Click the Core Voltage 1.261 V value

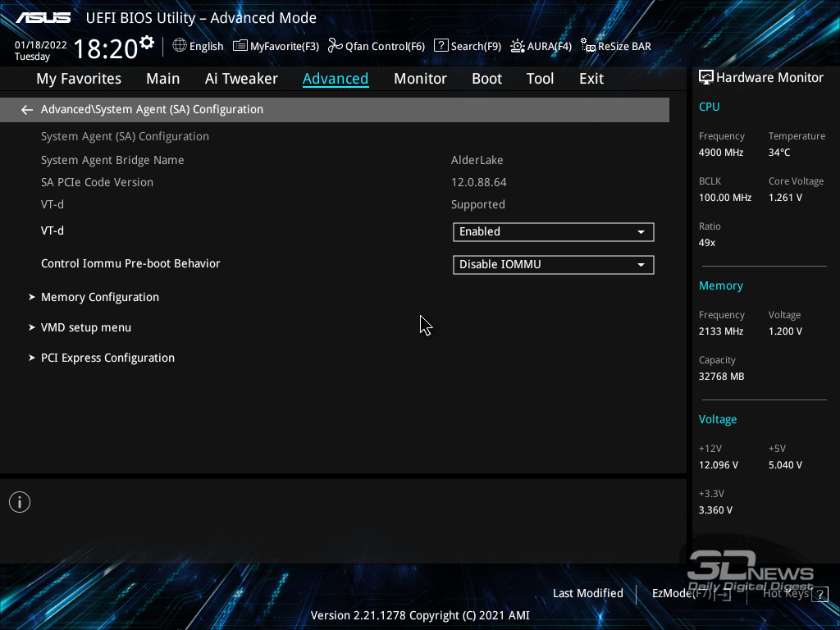(785, 198)
